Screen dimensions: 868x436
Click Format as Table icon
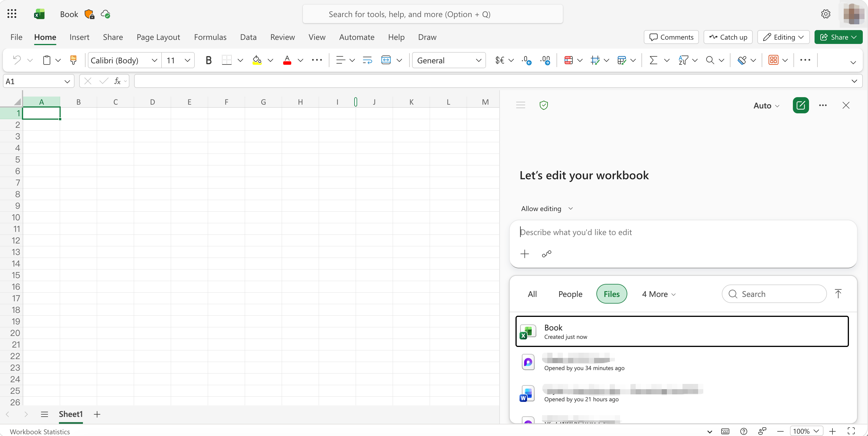click(622, 60)
